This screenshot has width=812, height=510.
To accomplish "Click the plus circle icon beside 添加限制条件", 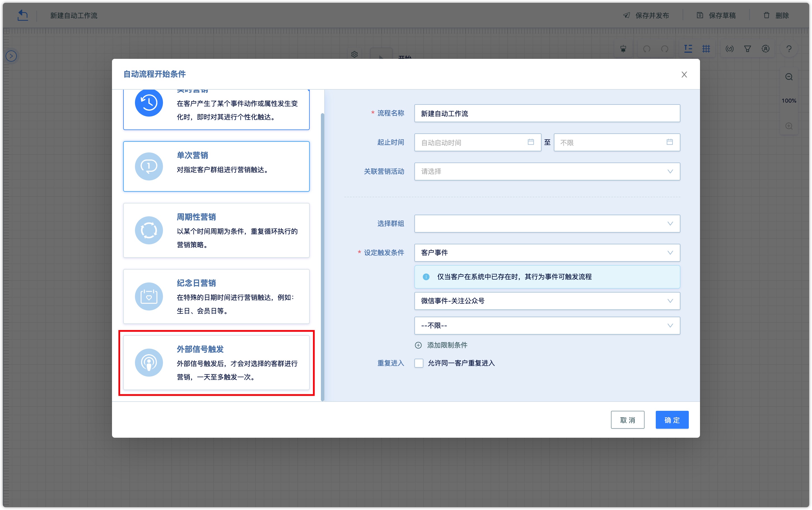I will pyautogui.click(x=418, y=345).
